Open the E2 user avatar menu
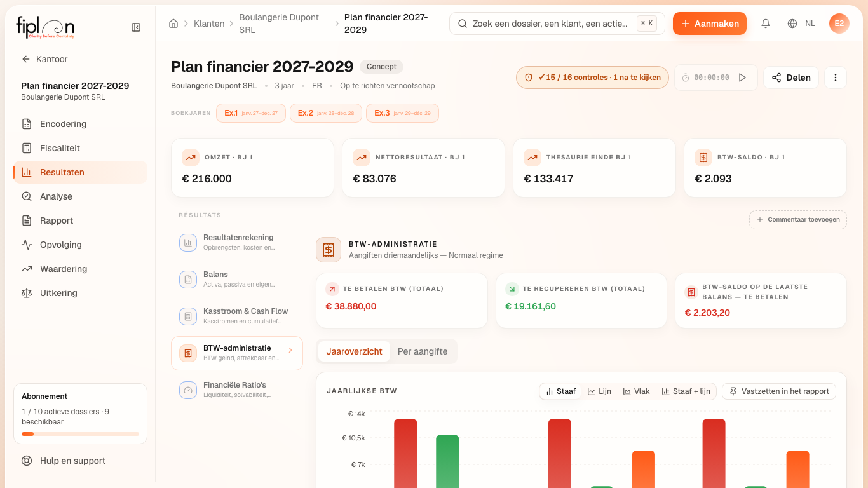The image size is (868, 488). [839, 24]
